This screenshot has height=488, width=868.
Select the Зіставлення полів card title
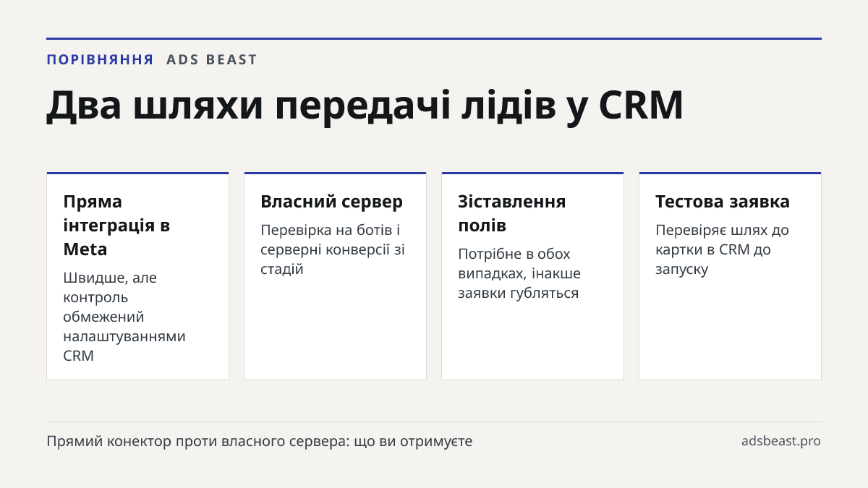point(512,213)
